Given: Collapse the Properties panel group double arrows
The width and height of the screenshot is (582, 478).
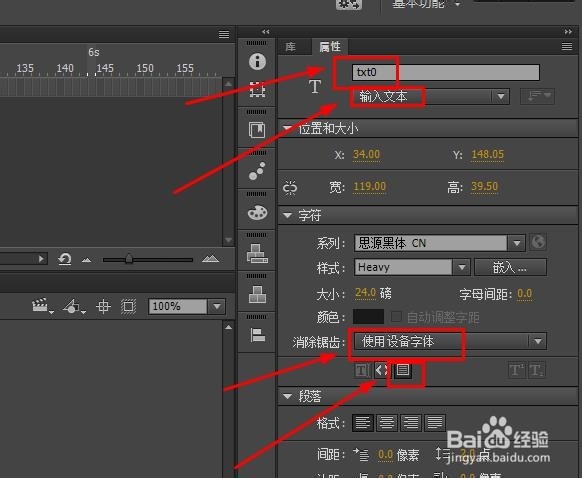Looking at the screenshot, I should coord(568,32).
